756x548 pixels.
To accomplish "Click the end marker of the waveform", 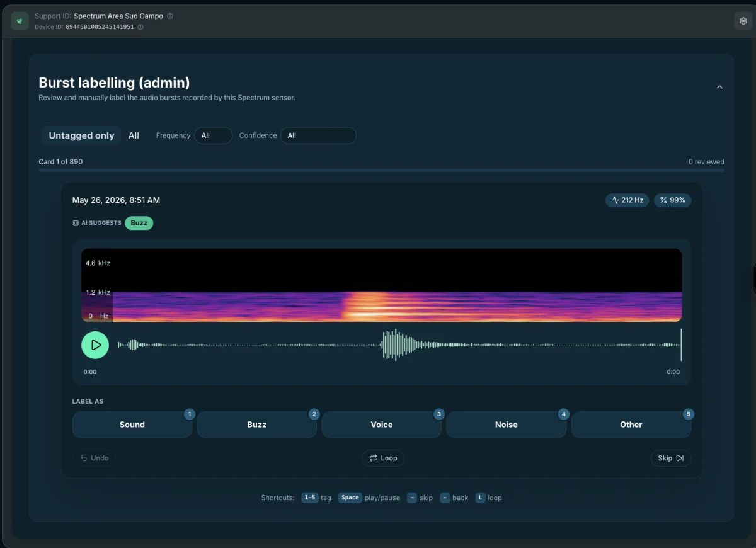I will pos(681,345).
